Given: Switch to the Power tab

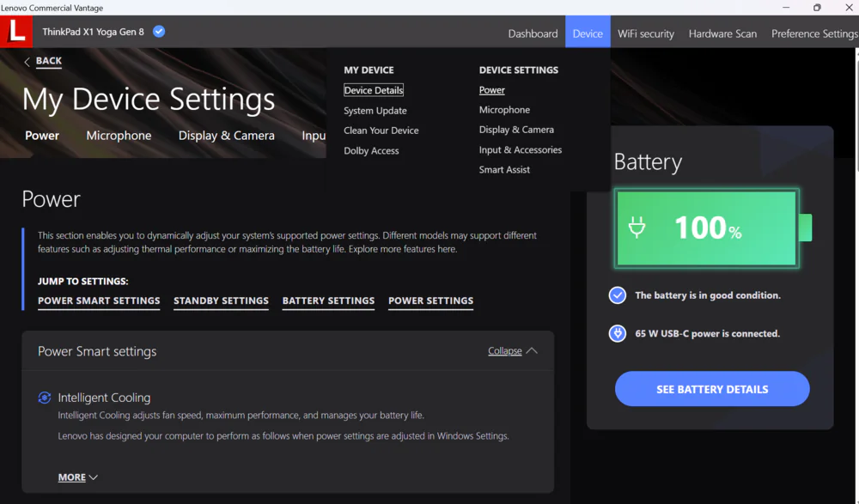Looking at the screenshot, I should point(42,136).
